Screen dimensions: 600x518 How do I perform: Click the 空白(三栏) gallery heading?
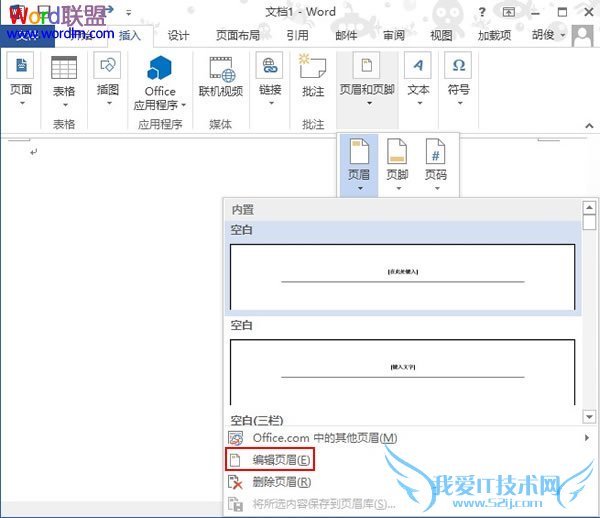(x=257, y=420)
